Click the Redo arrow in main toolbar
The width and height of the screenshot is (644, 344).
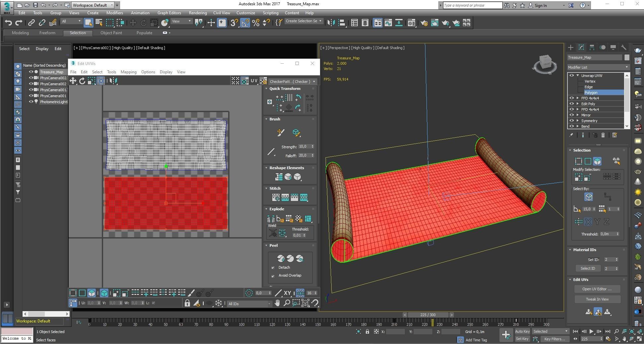19,23
